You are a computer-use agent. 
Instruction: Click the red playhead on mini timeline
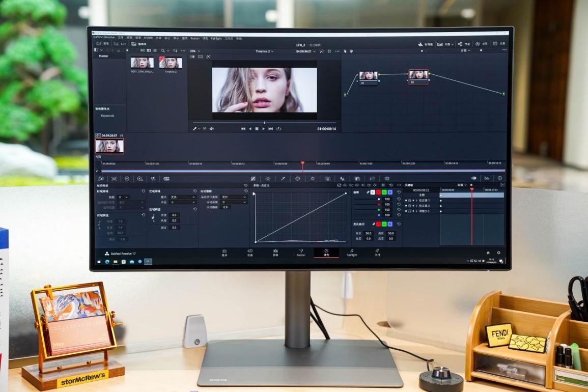(x=302, y=164)
